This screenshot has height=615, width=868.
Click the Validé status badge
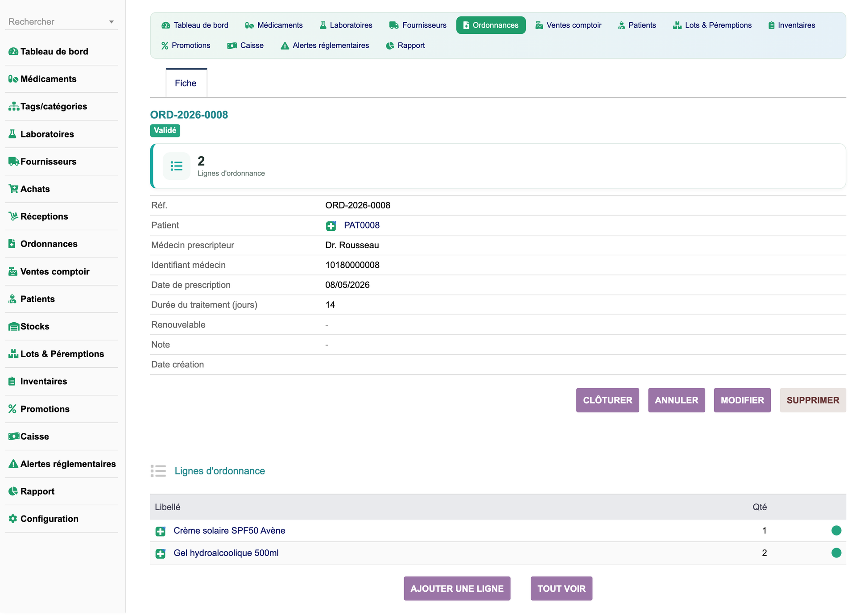tap(165, 131)
